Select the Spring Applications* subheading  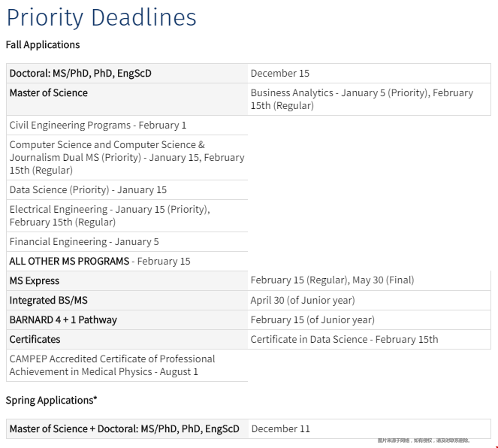point(51,401)
